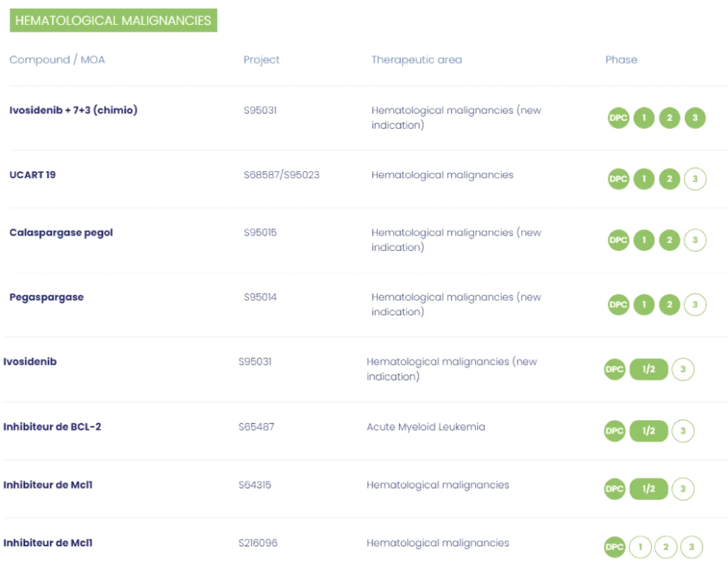Click phase 2 outline circle for project S216096
This screenshot has width=728, height=572.
point(666,547)
